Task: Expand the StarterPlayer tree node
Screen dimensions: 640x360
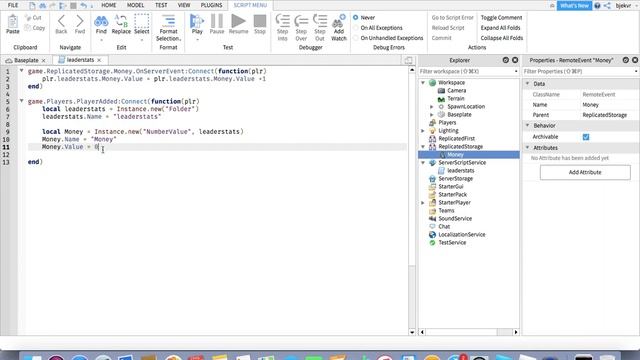Action: point(423,202)
